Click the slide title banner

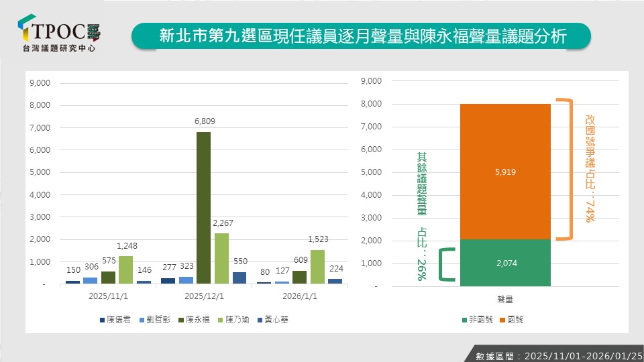click(x=361, y=36)
